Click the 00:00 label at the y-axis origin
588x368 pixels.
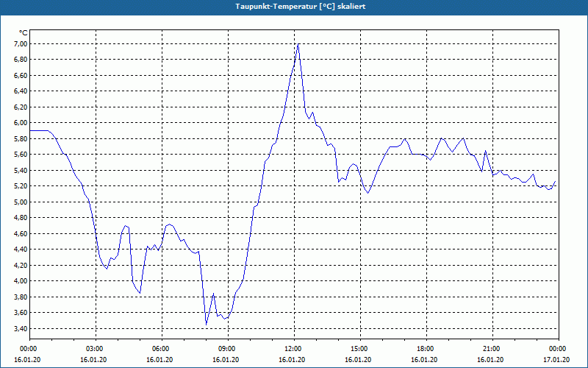[28, 348]
